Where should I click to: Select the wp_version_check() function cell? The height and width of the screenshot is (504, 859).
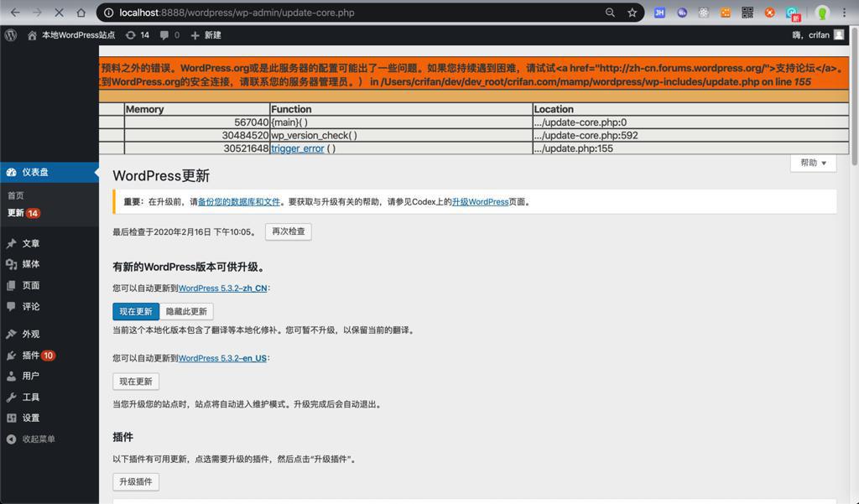401,135
